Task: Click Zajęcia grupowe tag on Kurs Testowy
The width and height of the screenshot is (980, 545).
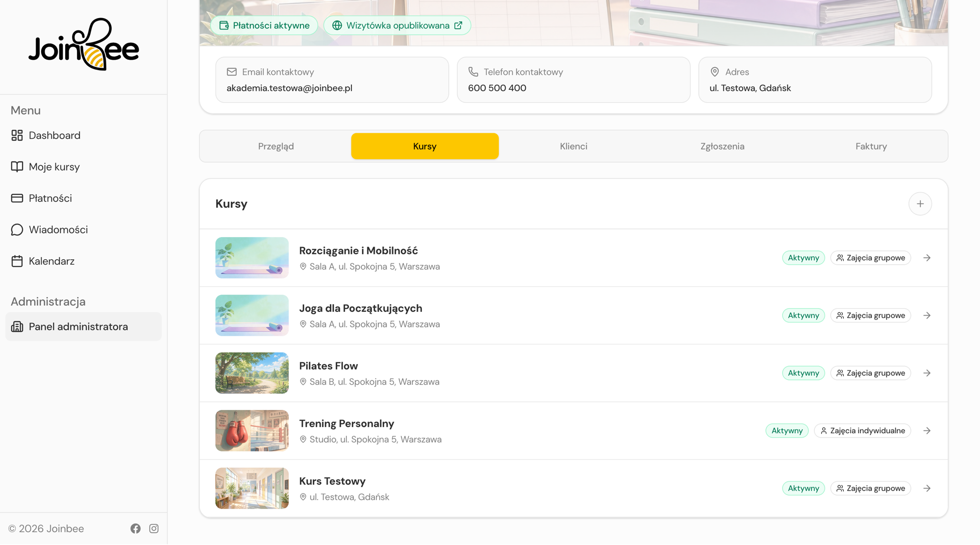Action: click(871, 488)
